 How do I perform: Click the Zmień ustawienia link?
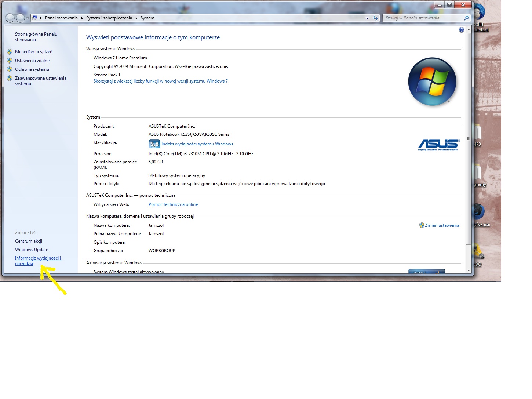click(x=441, y=225)
